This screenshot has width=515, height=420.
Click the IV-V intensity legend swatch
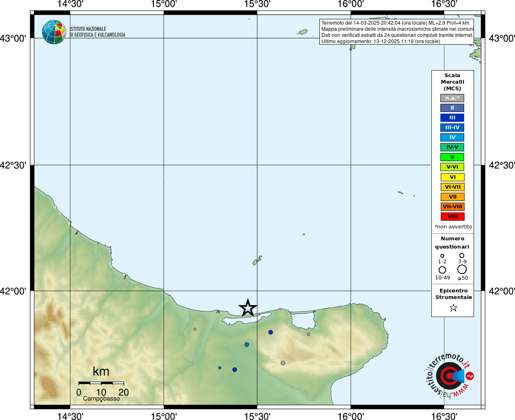[452, 147]
